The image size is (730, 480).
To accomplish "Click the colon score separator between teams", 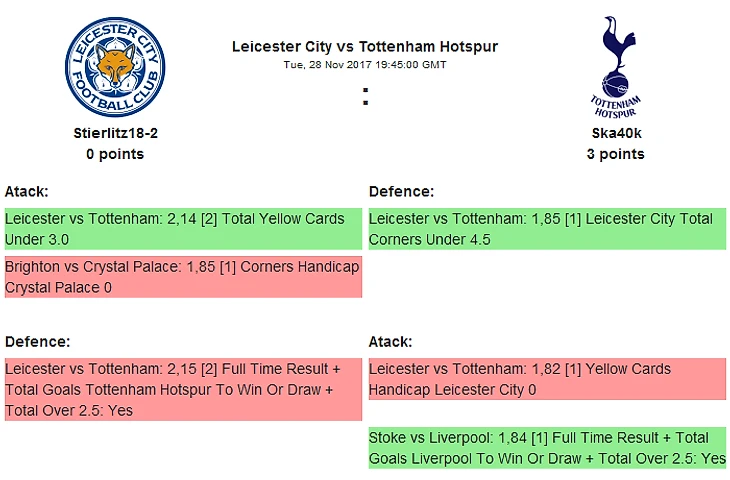I will click(x=365, y=98).
